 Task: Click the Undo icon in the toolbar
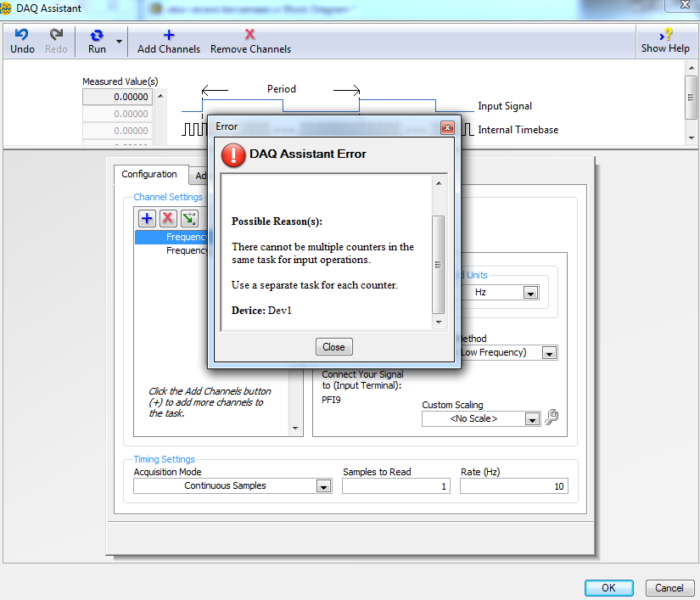coord(21,35)
